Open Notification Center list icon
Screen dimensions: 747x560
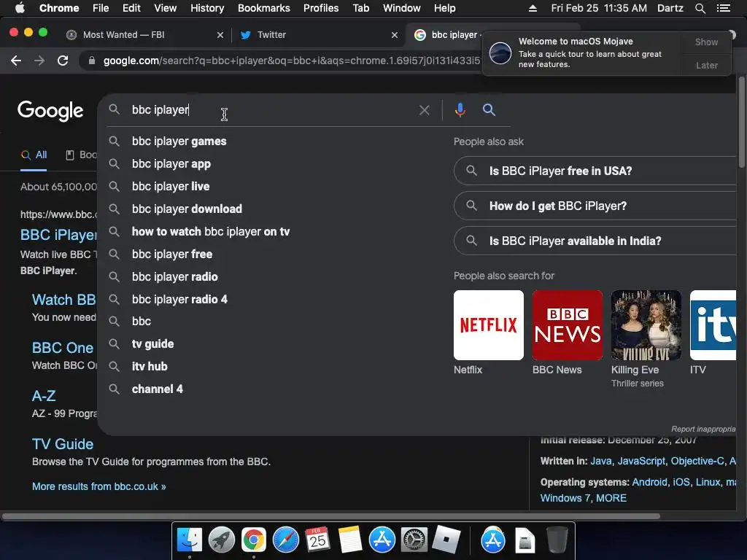723,8
